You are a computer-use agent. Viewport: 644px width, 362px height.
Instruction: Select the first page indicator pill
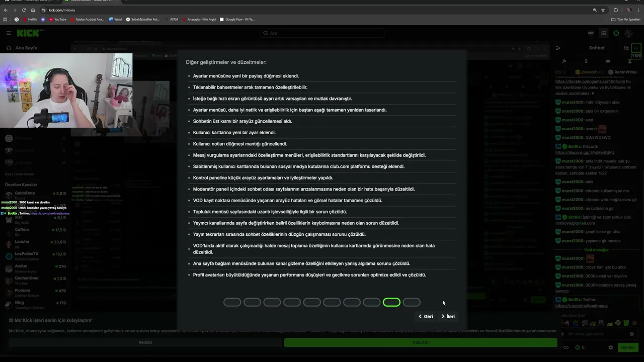(x=232, y=302)
